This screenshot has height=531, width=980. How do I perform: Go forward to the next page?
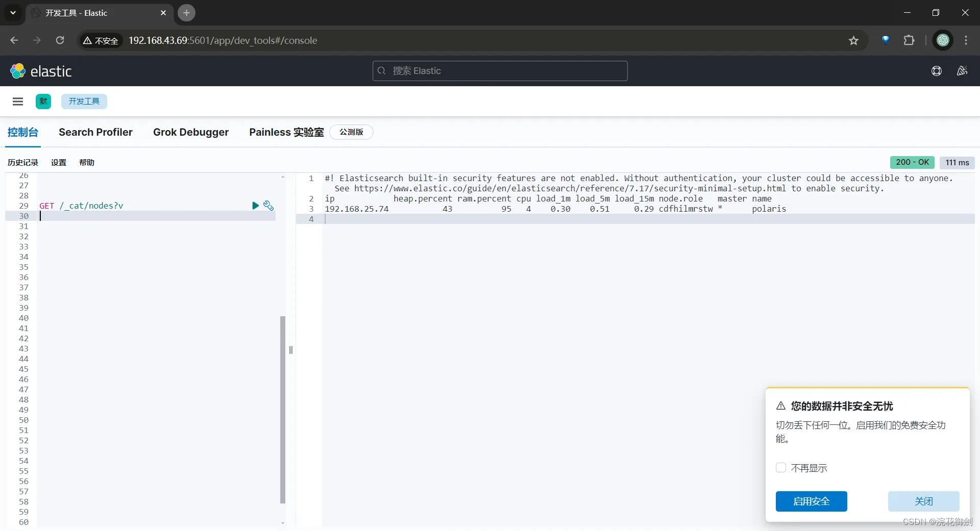pos(37,40)
